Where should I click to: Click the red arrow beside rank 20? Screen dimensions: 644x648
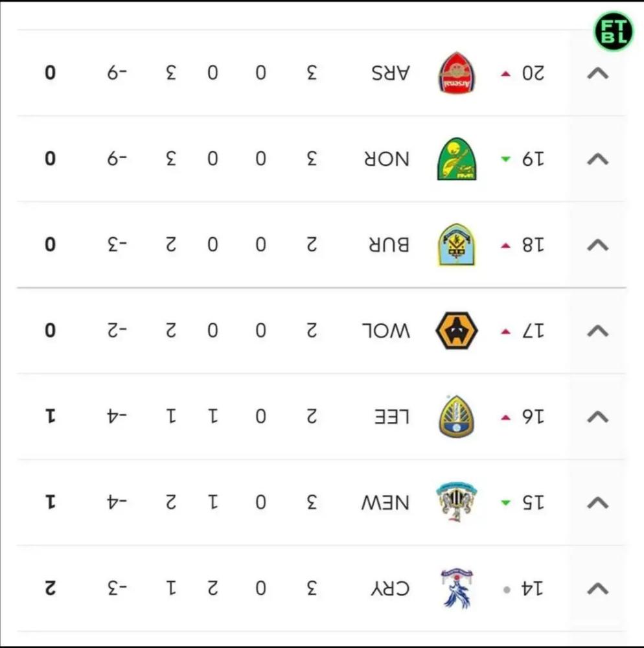click(x=505, y=74)
